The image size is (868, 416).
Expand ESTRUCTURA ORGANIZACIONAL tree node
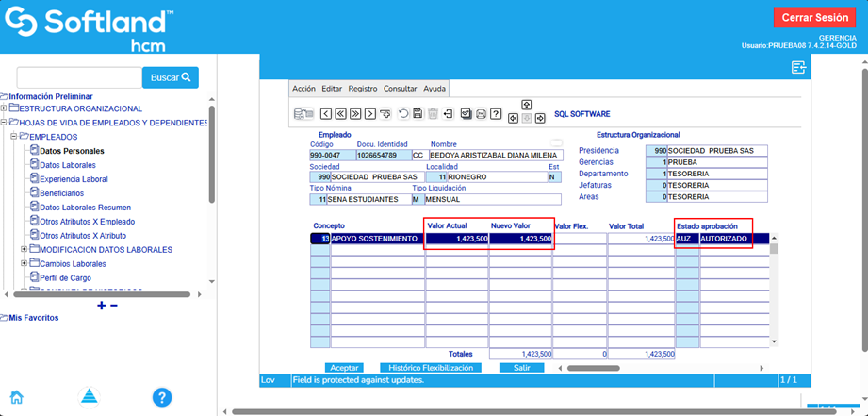coord(4,108)
